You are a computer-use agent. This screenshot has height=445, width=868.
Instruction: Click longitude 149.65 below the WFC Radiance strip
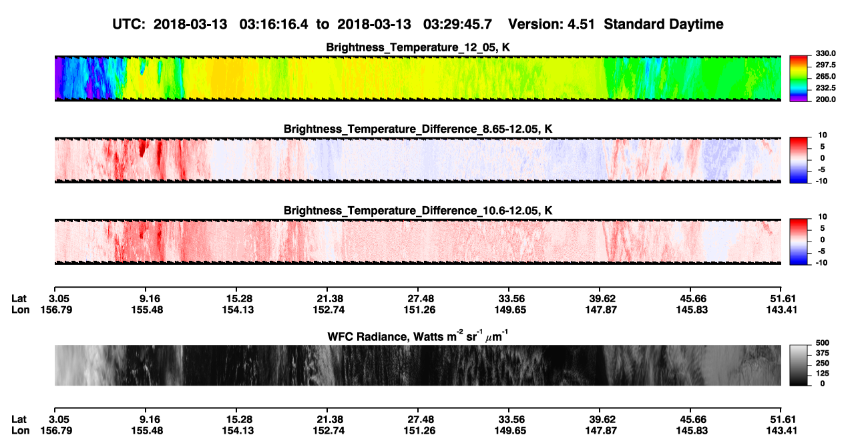pyautogui.click(x=511, y=430)
